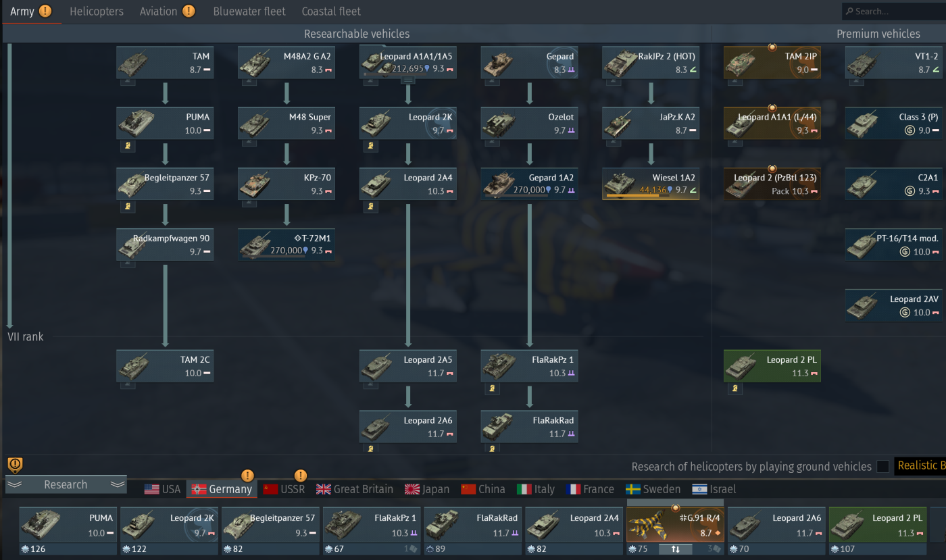The width and height of the screenshot is (946, 560).
Task: Select the M48A2 G A2 vehicle card
Action: point(287,62)
